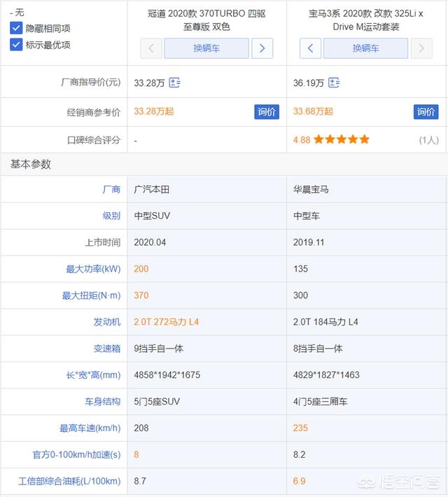Go to previous 宝马3系 model with left arrow
Viewport: 448px width, 497px height.
click(x=310, y=48)
